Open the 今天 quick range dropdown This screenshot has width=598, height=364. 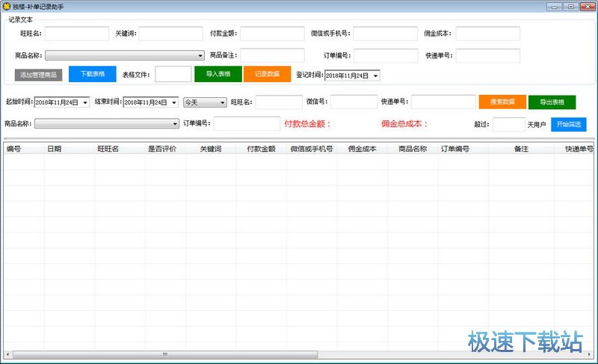click(x=222, y=102)
